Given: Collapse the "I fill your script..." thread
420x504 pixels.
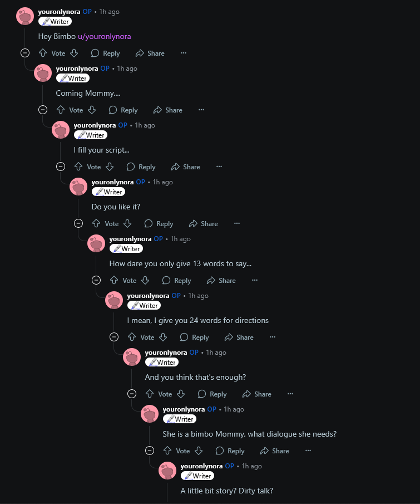Looking at the screenshot, I should (61, 167).
